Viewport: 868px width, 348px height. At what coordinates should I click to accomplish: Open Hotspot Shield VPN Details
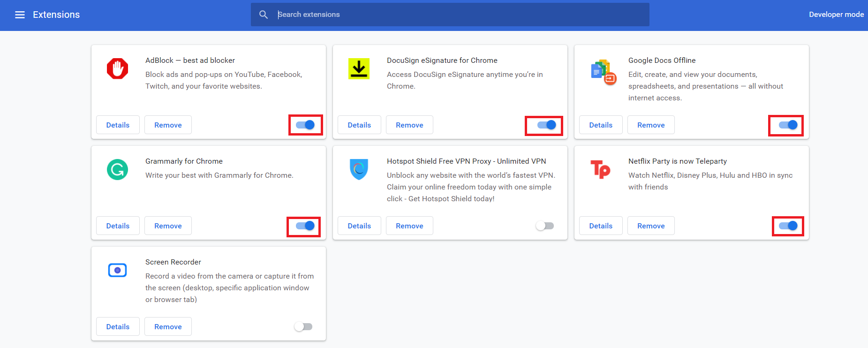click(359, 226)
